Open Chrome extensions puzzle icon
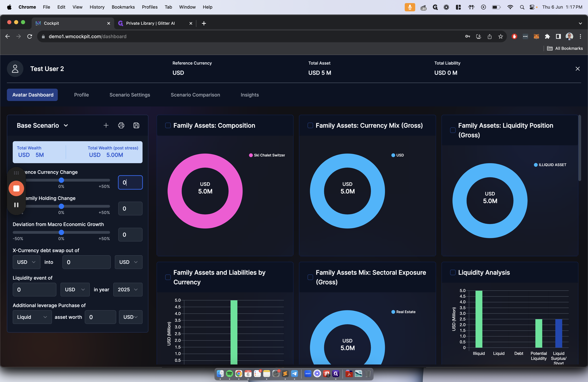Screen dimensions: 588x382 (x=547, y=37)
